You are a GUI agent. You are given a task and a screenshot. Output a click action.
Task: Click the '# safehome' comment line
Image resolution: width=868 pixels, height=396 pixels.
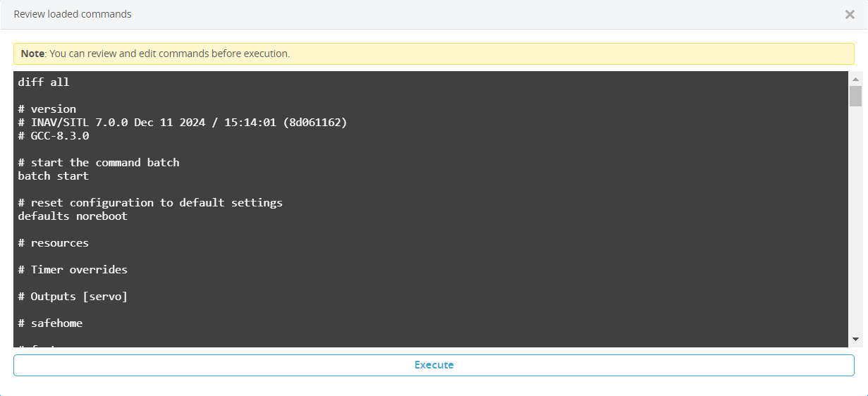pos(50,323)
